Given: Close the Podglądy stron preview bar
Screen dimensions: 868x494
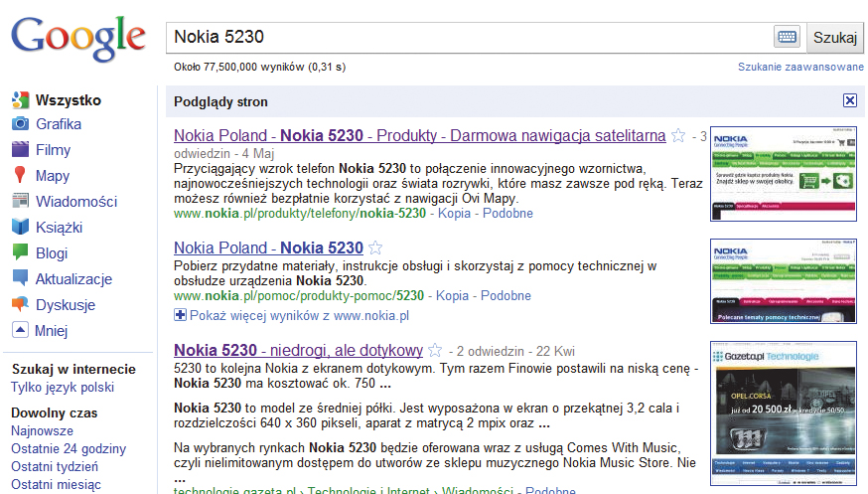Looking at the screenshot, I should point(849,100).
